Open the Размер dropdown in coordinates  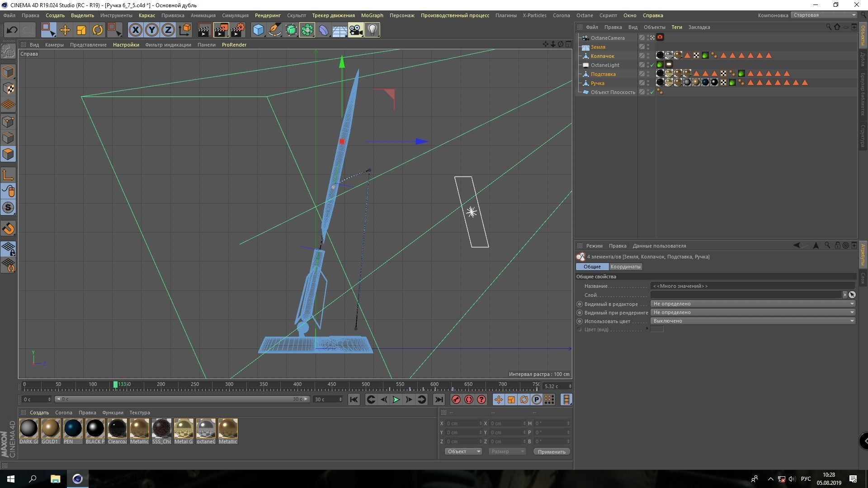pyautogui.click(x=507, y=451)
